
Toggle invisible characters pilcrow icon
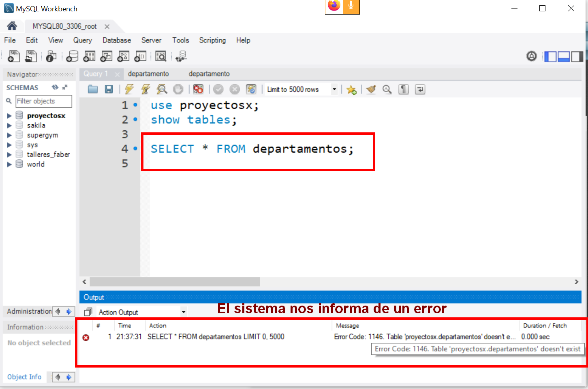404,89
